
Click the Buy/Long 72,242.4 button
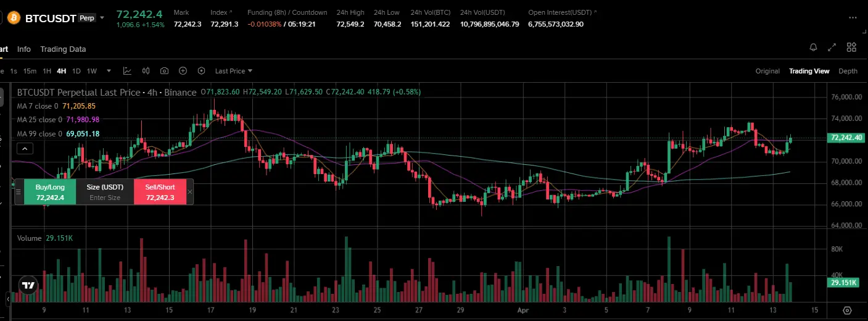[50, 192]
